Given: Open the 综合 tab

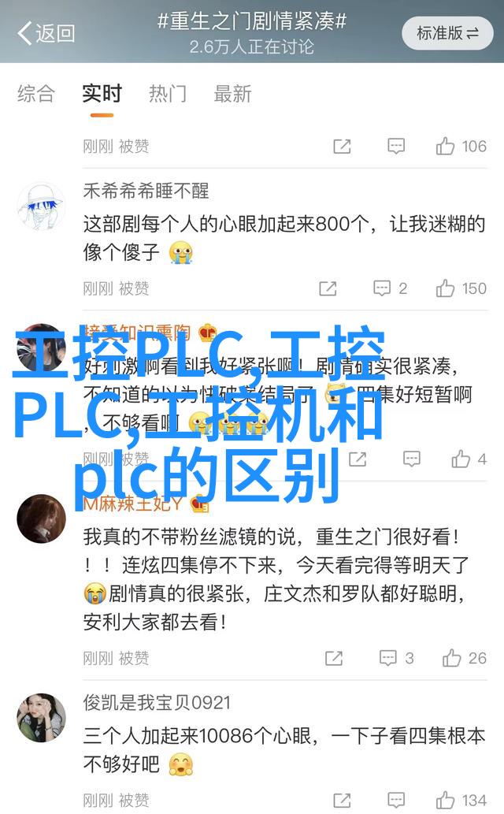Looking at the screenshot, I should click(x=35, y=94).
